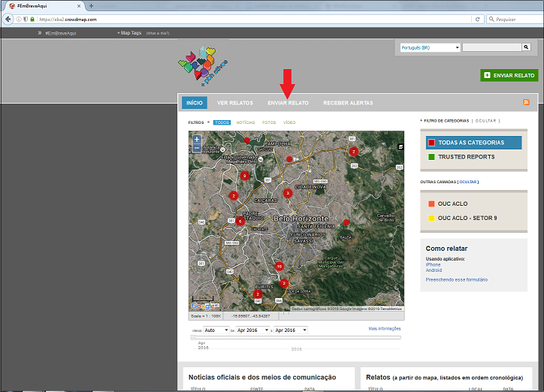Click the EmBreveAqui heart logo

[202, 63]
